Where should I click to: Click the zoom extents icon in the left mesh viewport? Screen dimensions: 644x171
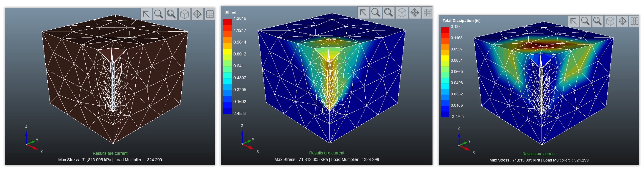[172, 14]
